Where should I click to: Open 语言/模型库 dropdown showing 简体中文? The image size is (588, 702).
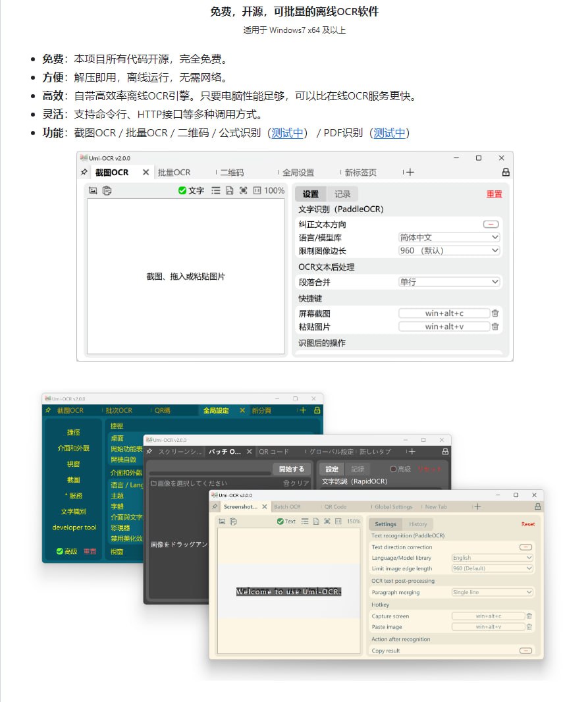449,237
